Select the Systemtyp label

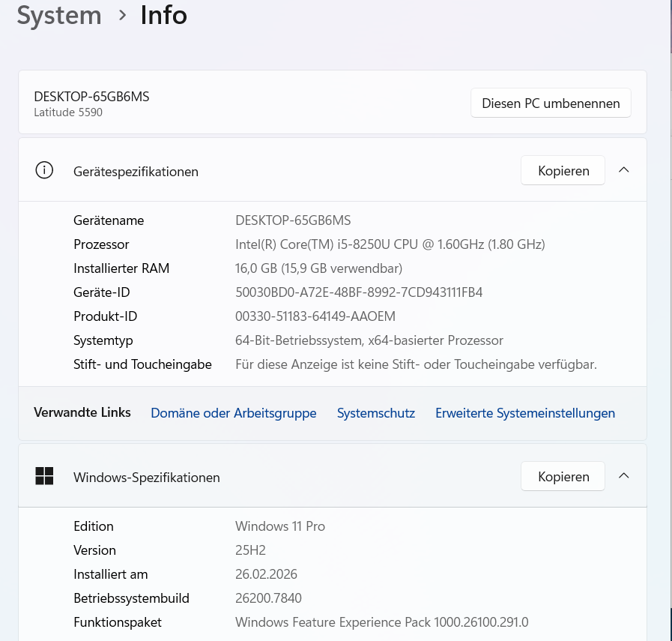point(103,340)
